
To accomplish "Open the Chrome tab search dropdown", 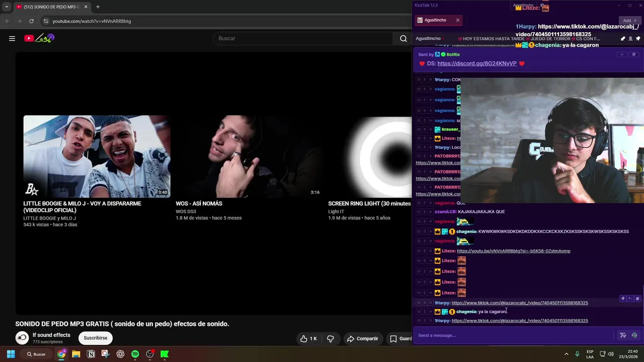I will (x=7, y=7).
